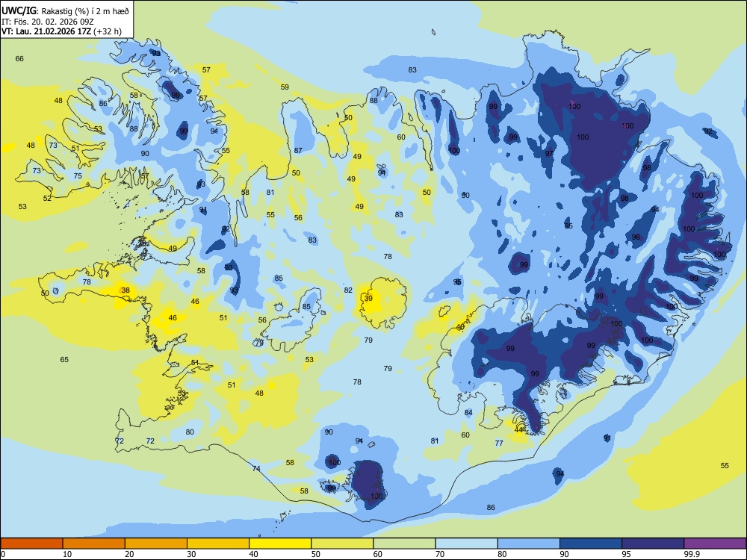
Task: Select the bright yellow 40–50 legend swatch
Action: (x=280, y=544)
